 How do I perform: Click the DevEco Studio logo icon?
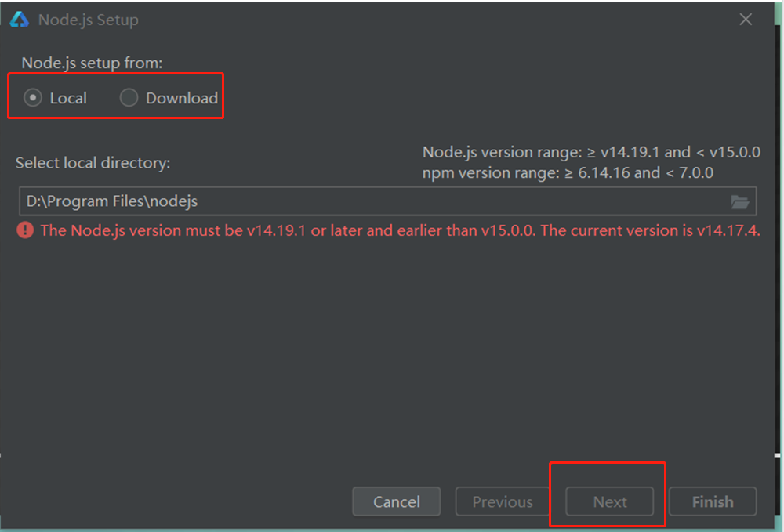pos(19,20)
